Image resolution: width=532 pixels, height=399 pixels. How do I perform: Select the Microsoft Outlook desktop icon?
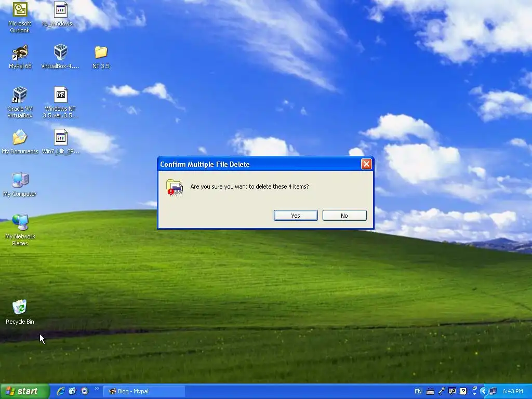20,17
